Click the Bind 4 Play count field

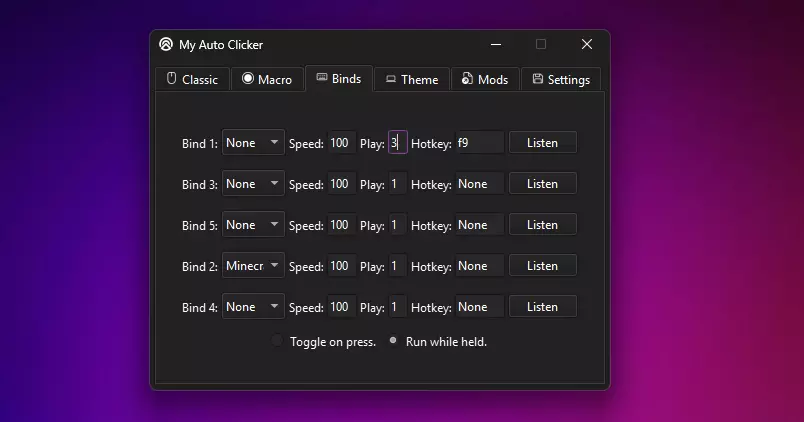398,307
